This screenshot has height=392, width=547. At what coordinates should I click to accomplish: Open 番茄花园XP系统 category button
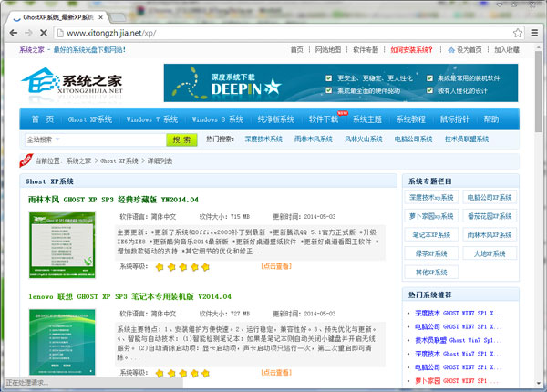(490, 216)
